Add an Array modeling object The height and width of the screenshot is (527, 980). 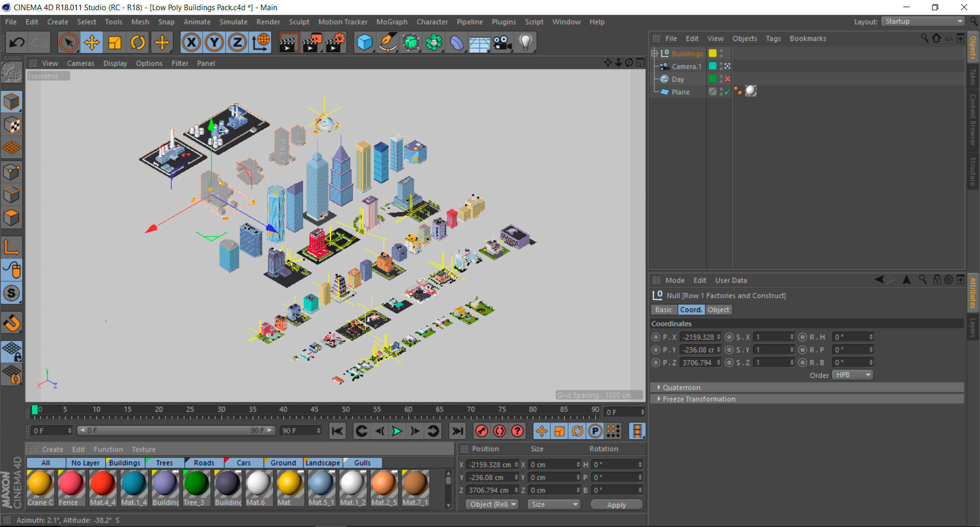point(434,42)
